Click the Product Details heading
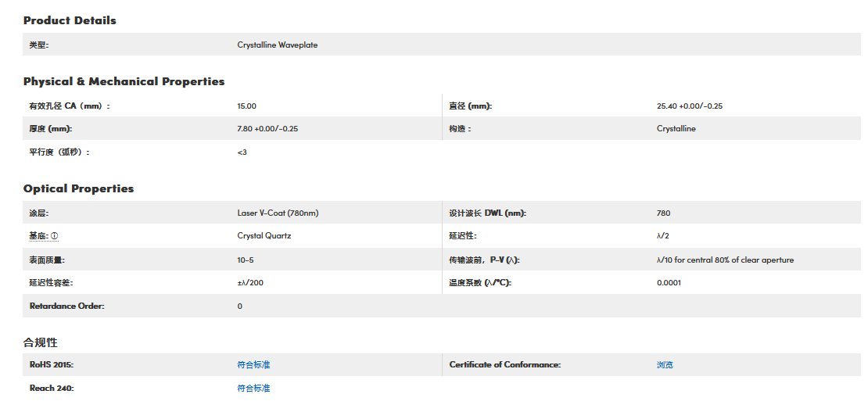 pos(70,21)
